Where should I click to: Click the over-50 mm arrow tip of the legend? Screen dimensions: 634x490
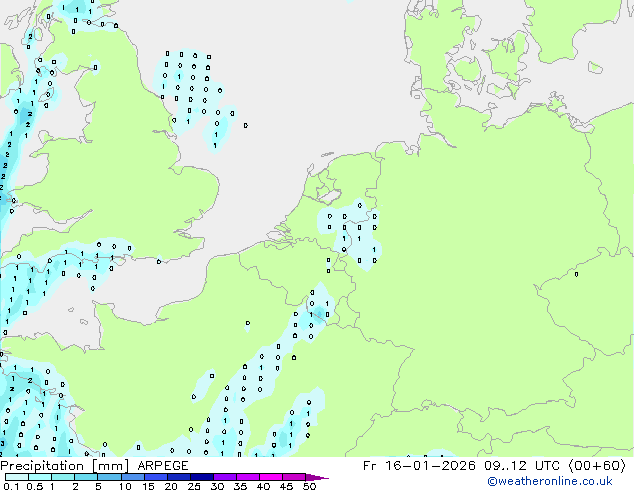(317, 477)
